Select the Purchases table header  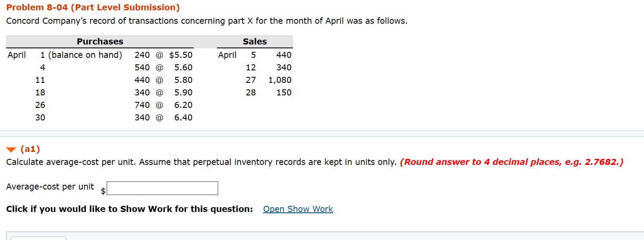tap(100, 41)
